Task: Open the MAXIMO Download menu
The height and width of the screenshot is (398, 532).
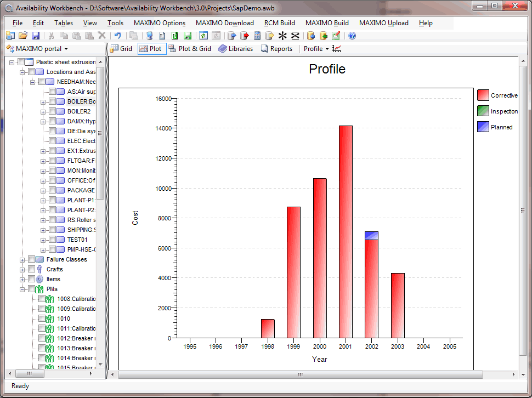Action: click(224, 23)
